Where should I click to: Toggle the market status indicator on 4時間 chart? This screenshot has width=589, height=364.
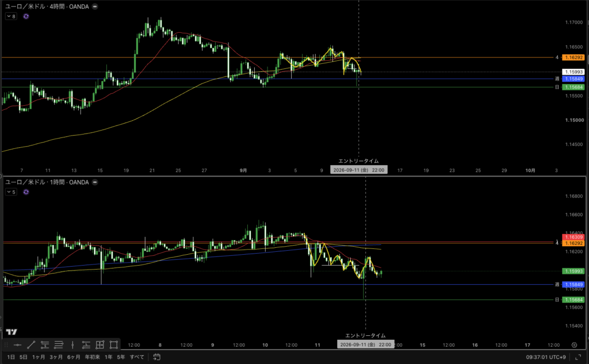tap(95, 6)
